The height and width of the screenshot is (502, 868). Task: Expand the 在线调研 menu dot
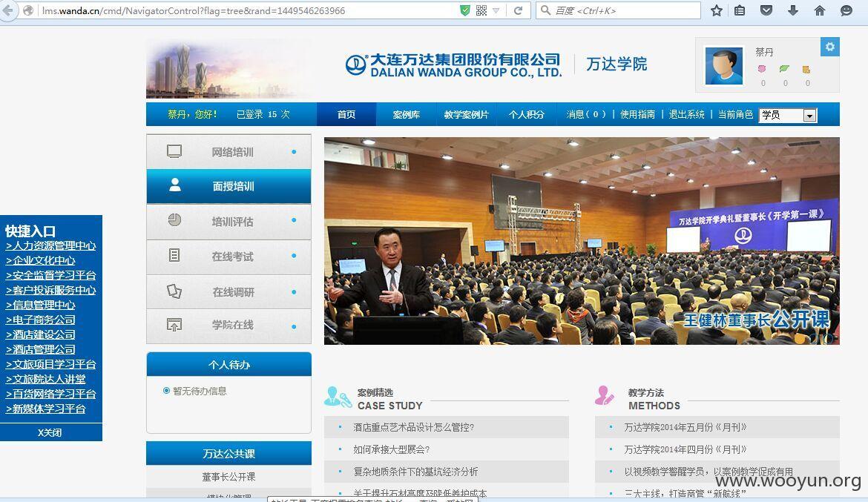pyautogui.click(x=294, y=291)
